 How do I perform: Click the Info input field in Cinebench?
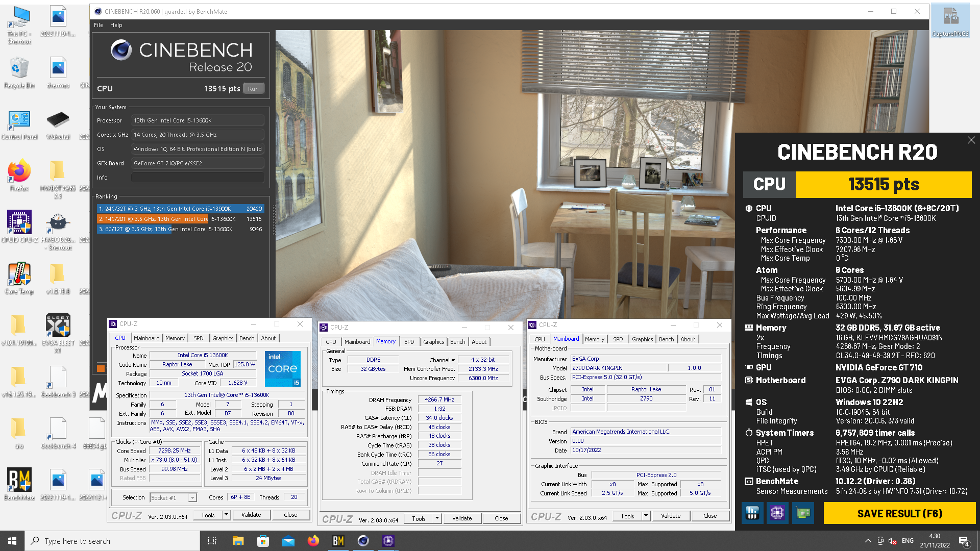coord(198,178)
